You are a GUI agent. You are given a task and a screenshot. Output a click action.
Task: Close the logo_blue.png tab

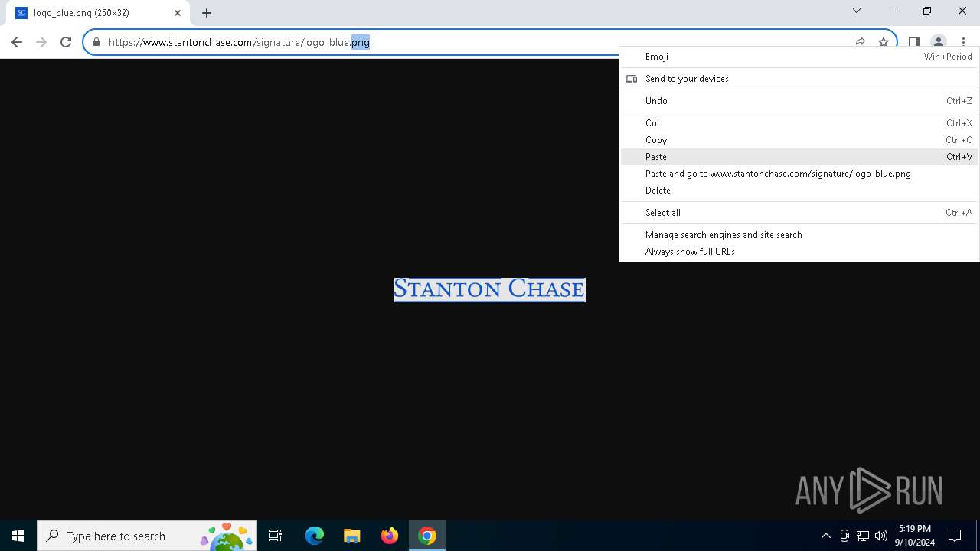click(178, 13)
